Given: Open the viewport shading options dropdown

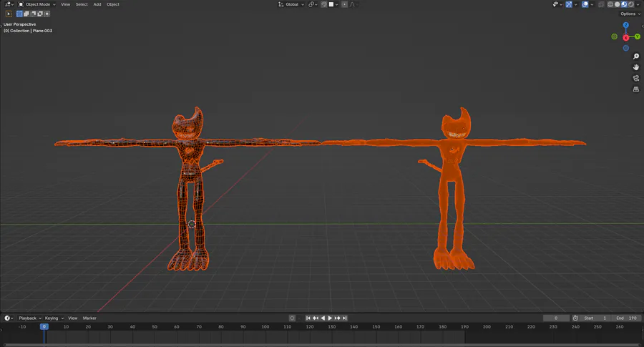Looking at the screenshot, I should [x=638, y=4].
